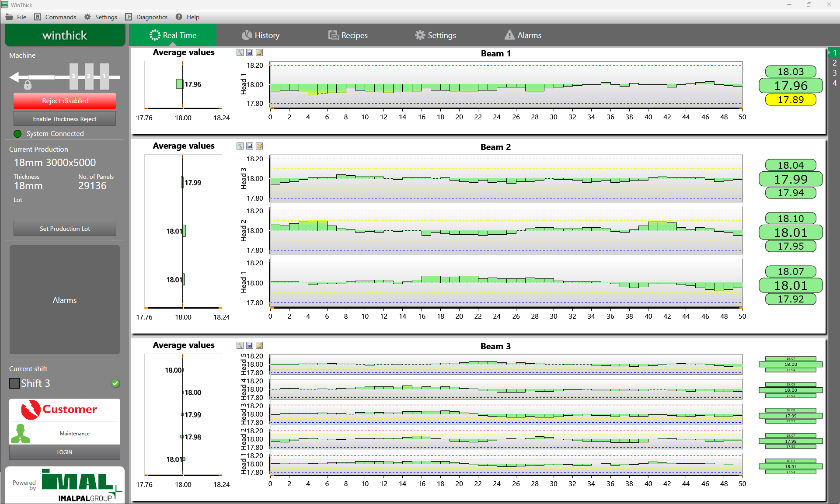Jump to beam page 3 in right strip

pyautogui.click(x=834, y=73)
